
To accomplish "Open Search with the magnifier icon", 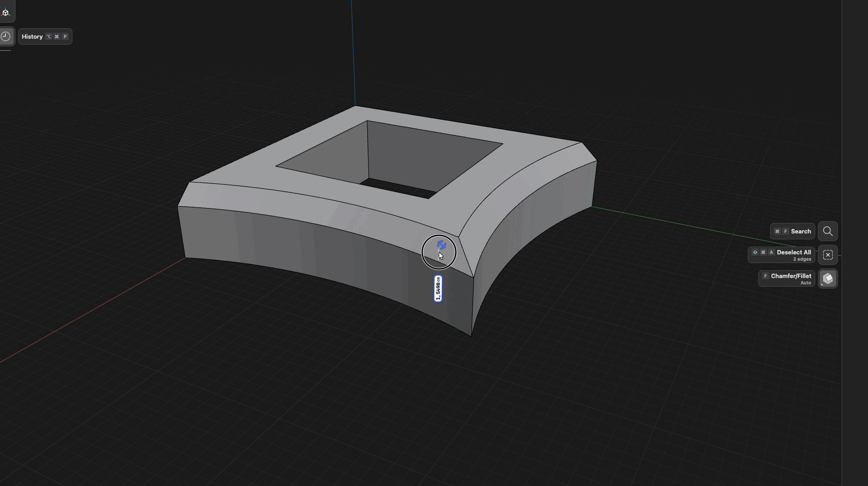I will 828,231.
